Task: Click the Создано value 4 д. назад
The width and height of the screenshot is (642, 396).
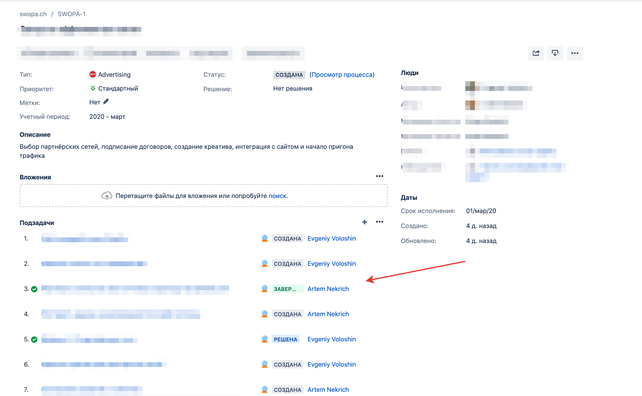Action: pos(481,226)
